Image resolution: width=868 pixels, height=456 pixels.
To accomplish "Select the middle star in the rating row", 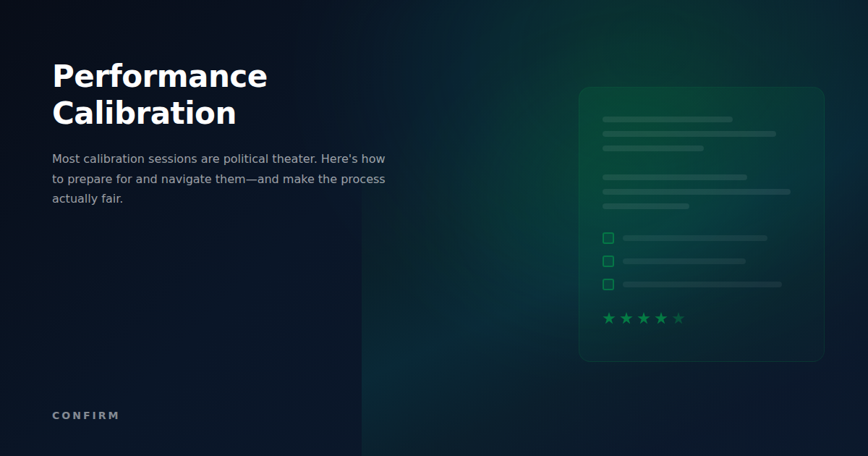I will point(643,318).
